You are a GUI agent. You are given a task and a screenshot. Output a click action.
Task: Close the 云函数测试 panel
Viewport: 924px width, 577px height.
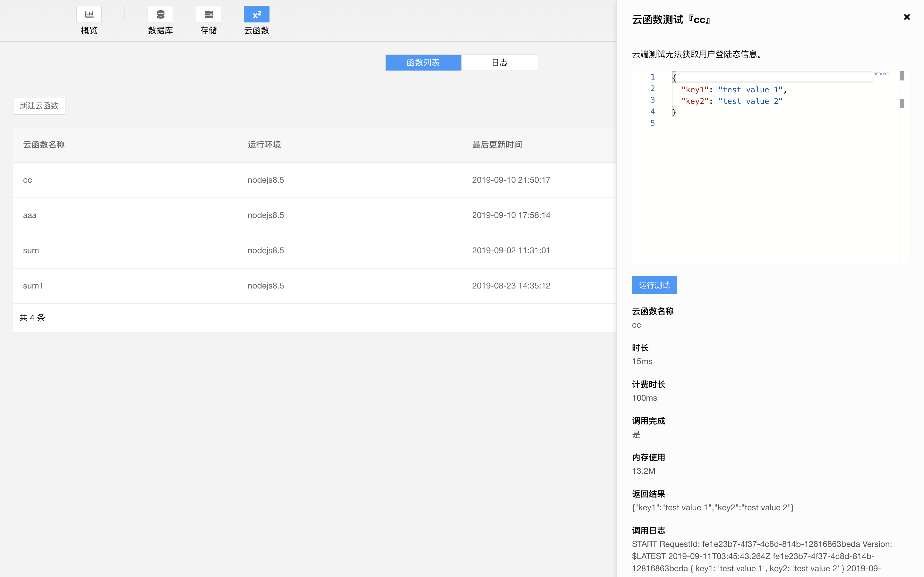pos(906,17)
